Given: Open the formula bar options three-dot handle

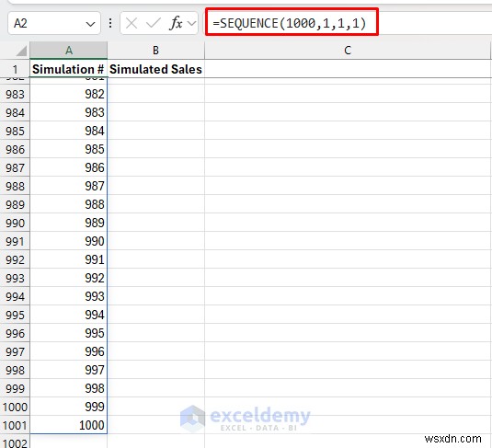Looking at the screenshot, I should pyautogui.click(x=110, y=23).
